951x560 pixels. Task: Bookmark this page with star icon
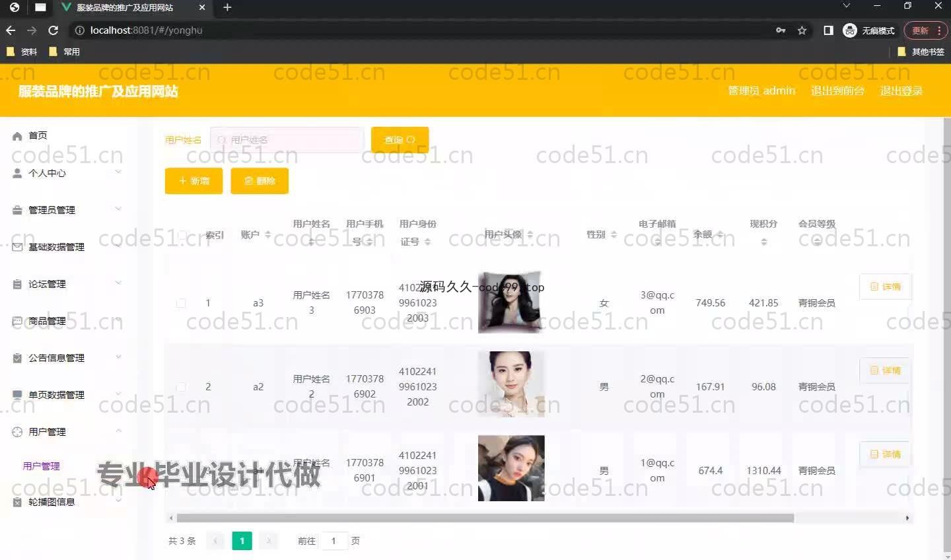pyautogui.click(x=802, y=30)
